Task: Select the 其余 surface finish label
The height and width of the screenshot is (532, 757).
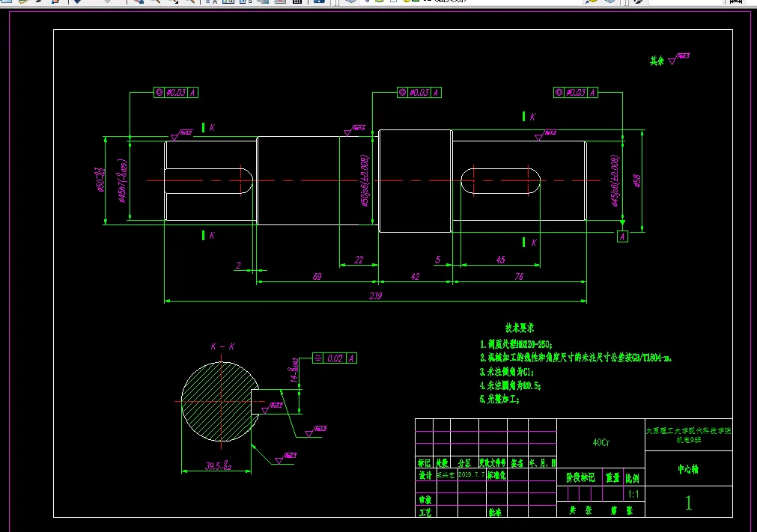Action: pos(657,61)
